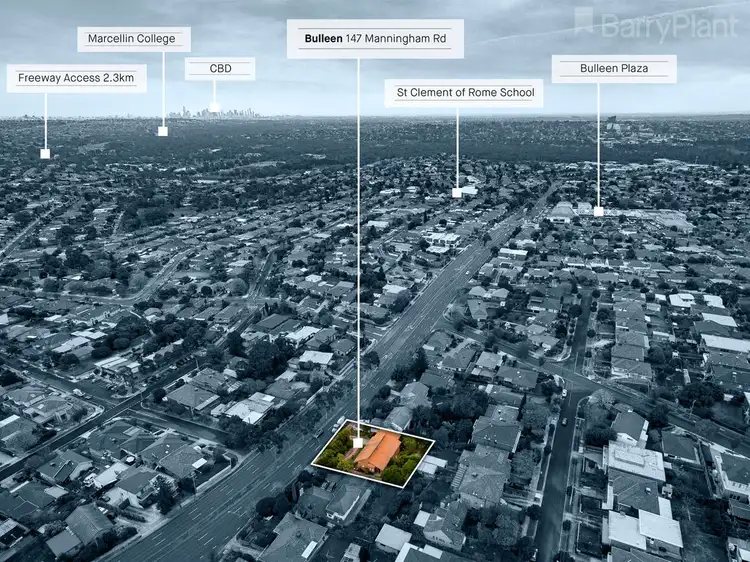Click the white marker on the highlighted property
750x562 pixels.
click(358, 442)
